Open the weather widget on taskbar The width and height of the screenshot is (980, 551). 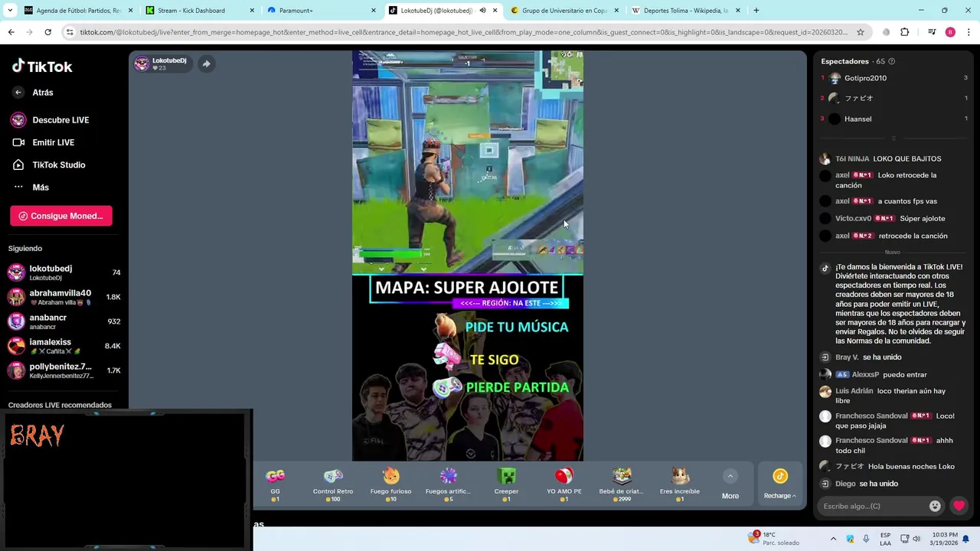(x=773, y=538)
